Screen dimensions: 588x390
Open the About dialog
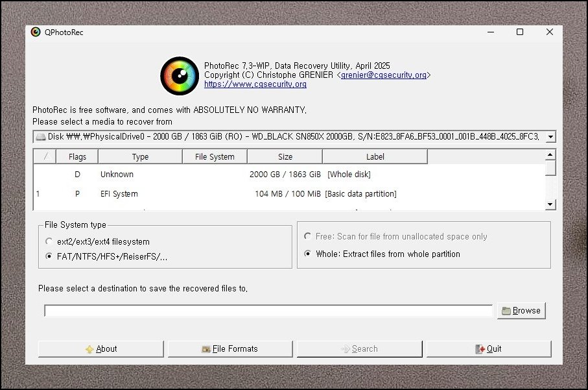[101, 348]
